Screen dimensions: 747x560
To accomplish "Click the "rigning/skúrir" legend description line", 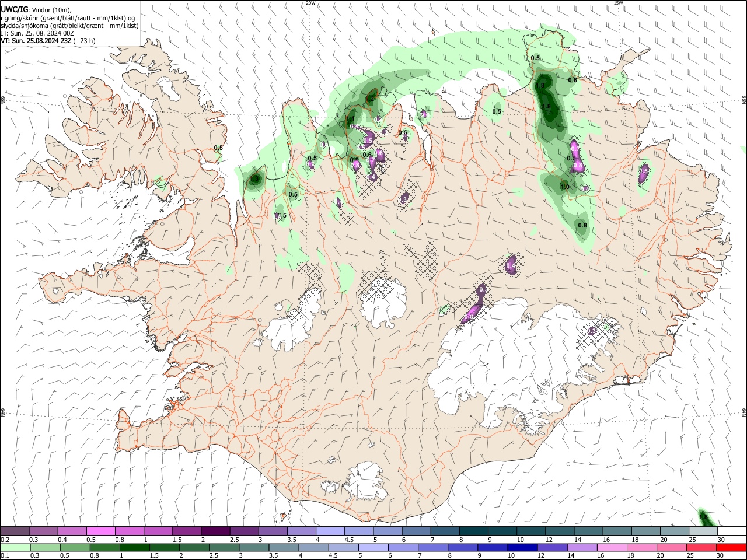I will point(68,18).
